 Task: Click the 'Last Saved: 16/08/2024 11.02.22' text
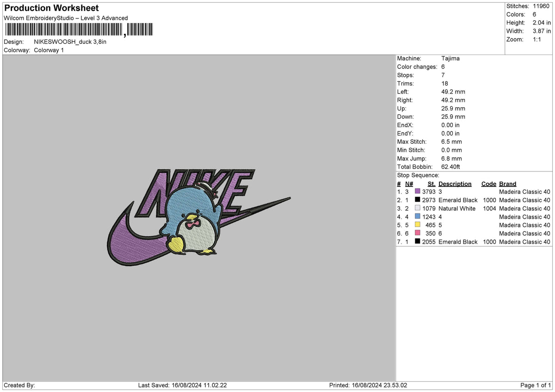coord(182,385)
